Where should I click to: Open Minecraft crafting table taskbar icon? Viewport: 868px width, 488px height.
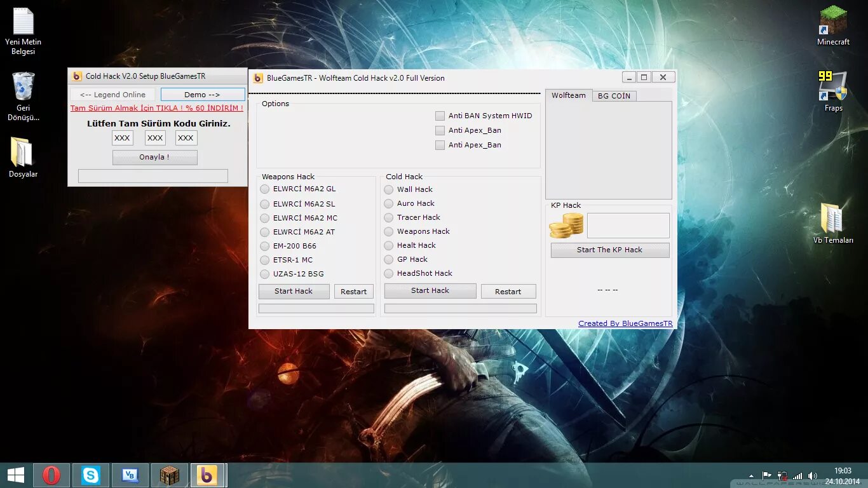point(170,475)
